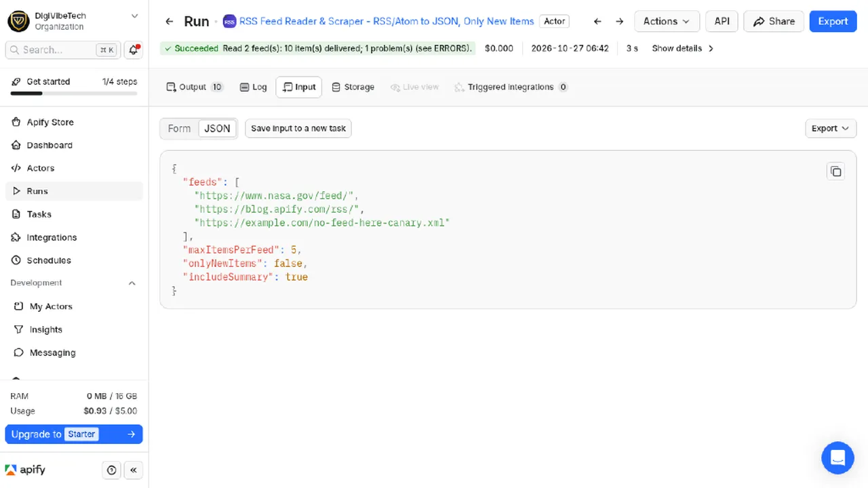Screen dimensions: 868x488
Task: Switch input view to JSON
Action: [x=217, y=128]
